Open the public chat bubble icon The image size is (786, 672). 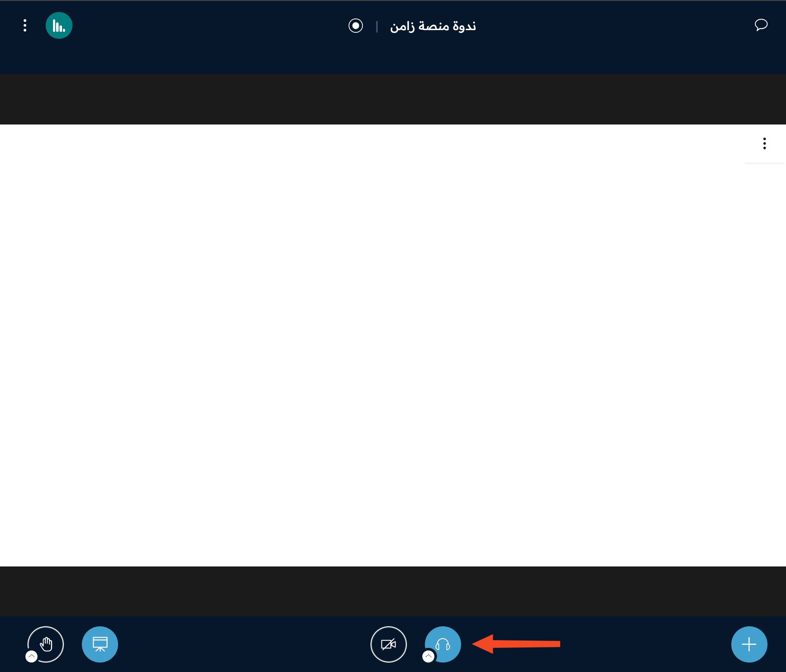point(761,25)
